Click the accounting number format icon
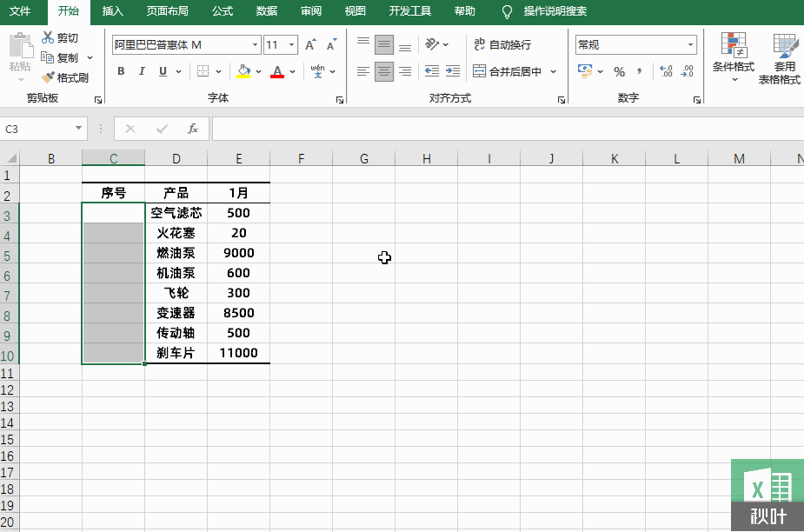 585,70
